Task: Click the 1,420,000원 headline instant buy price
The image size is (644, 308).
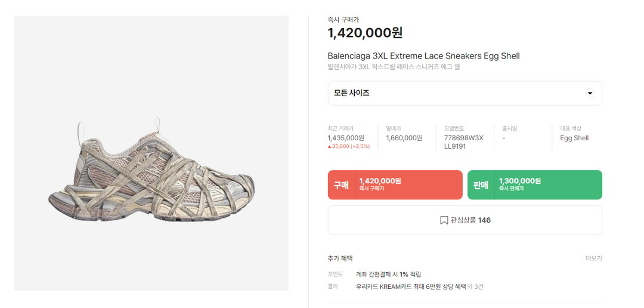Action: pos(365,33)
